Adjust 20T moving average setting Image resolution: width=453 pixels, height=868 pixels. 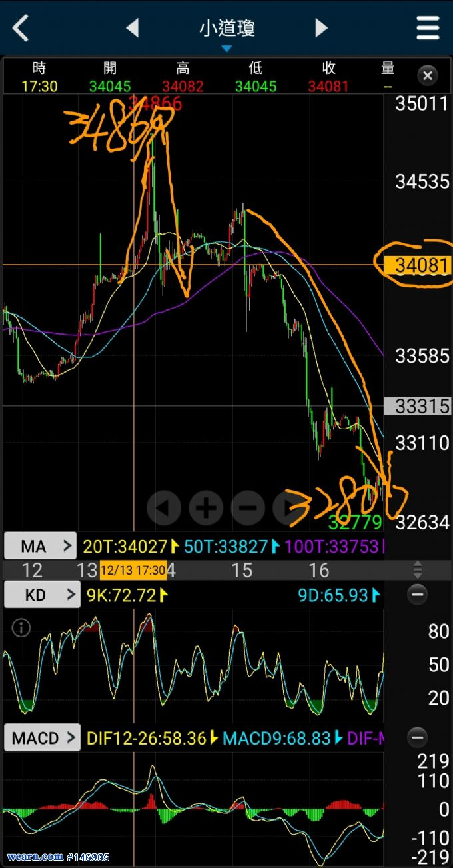[x=131, y=547]
